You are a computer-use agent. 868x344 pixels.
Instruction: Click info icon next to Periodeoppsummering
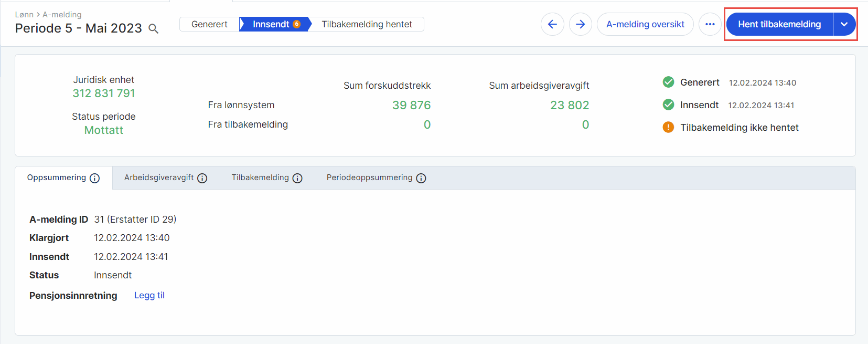[421, 179]
